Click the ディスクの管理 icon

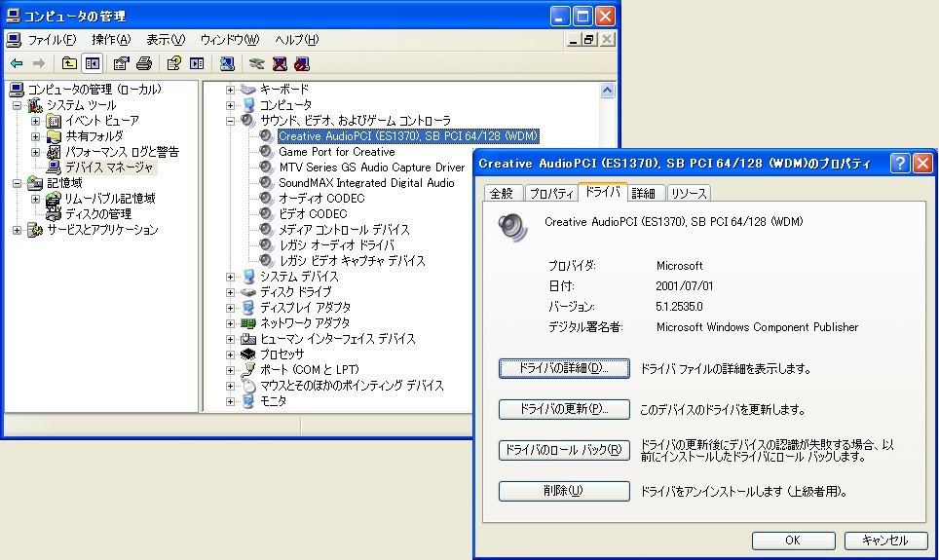(x=54, y=214)
